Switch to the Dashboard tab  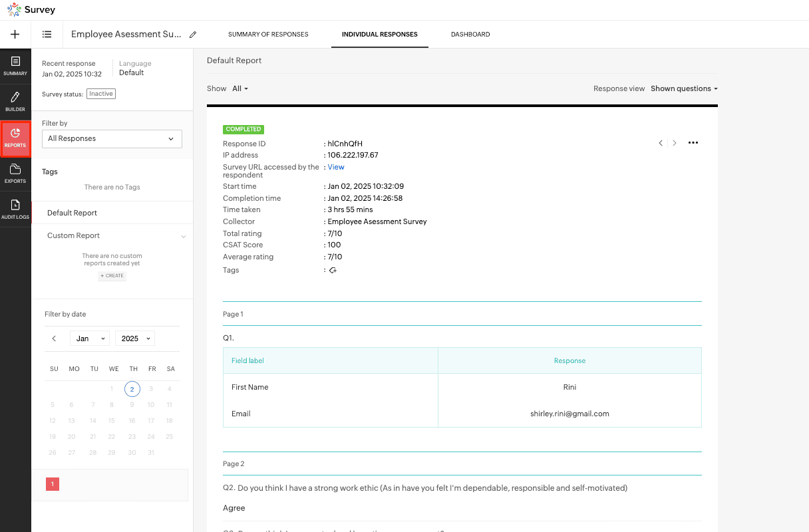[x=470, y=35]
